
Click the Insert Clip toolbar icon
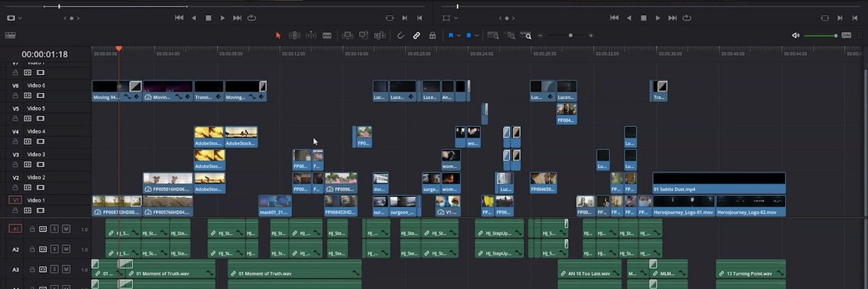[347, 35]
